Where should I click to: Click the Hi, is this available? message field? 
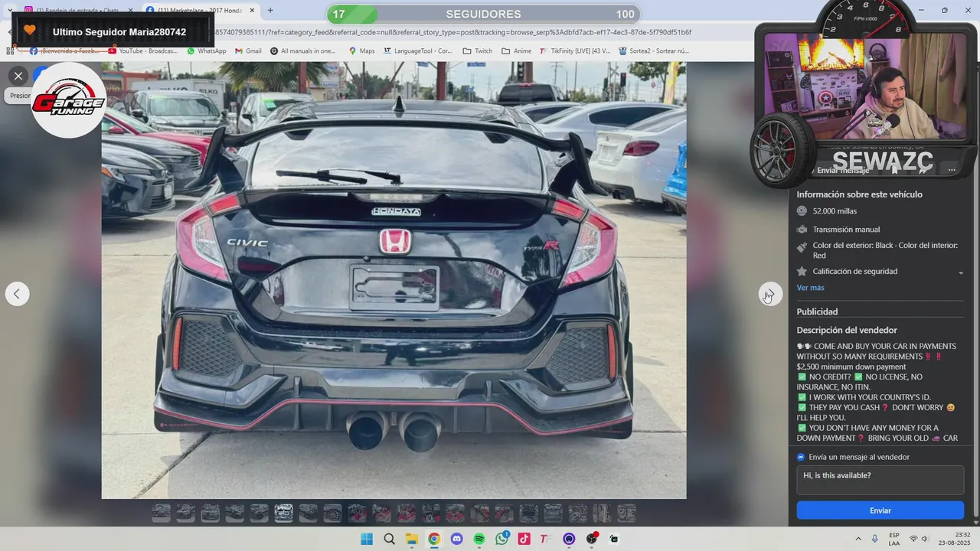tap(880, 480)
